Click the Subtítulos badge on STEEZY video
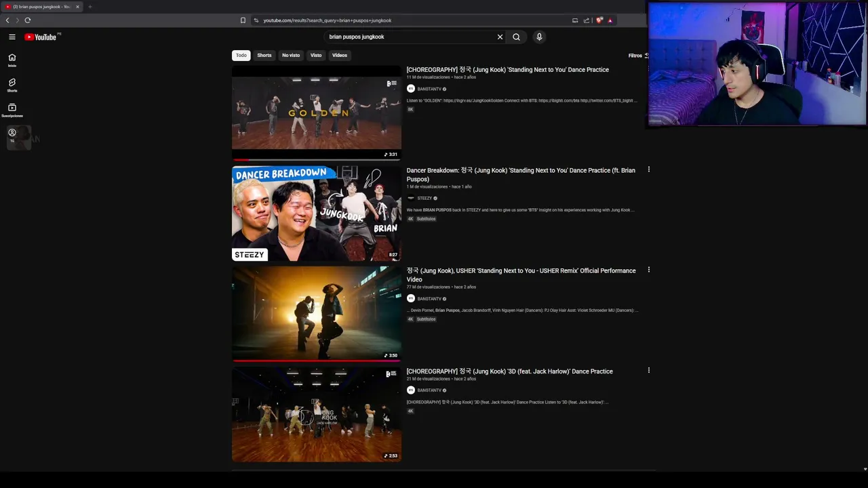 pos(426,219)
